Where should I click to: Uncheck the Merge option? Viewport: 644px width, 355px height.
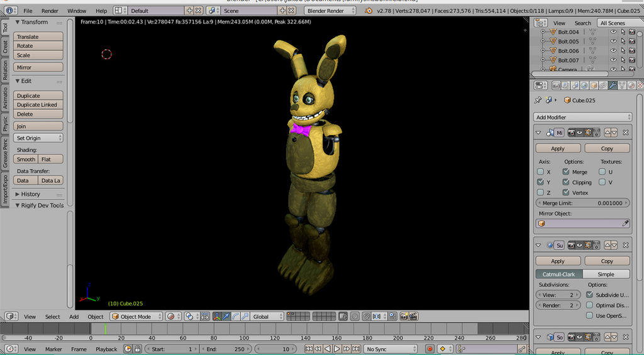(x=566, y=172)
